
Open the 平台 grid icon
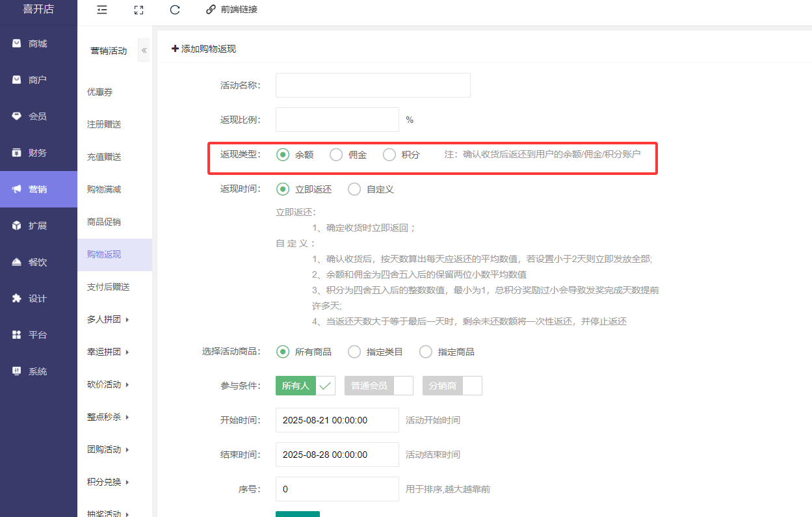tap(17, 335)
